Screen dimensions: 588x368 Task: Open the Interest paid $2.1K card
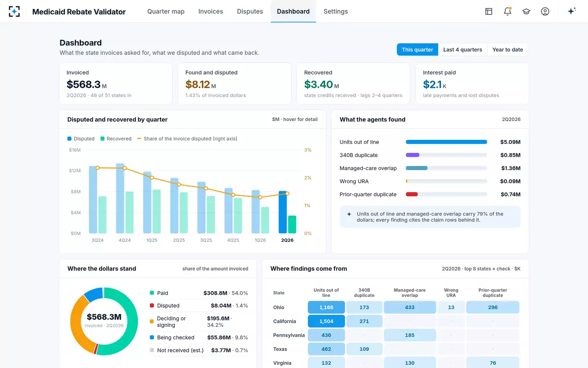coord(472,83)
